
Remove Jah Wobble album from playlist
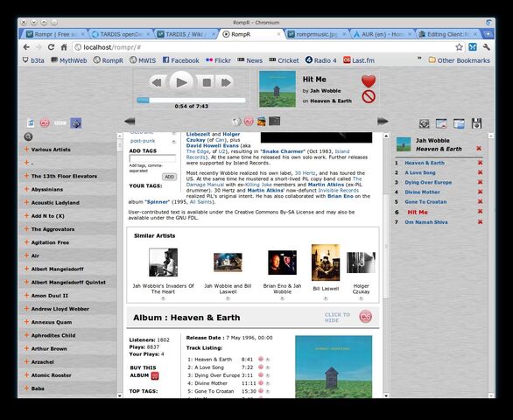pos(479,149)
